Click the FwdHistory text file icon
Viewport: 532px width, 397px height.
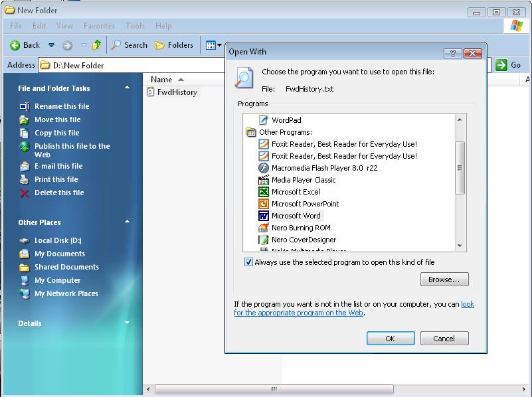click(150, 92)
